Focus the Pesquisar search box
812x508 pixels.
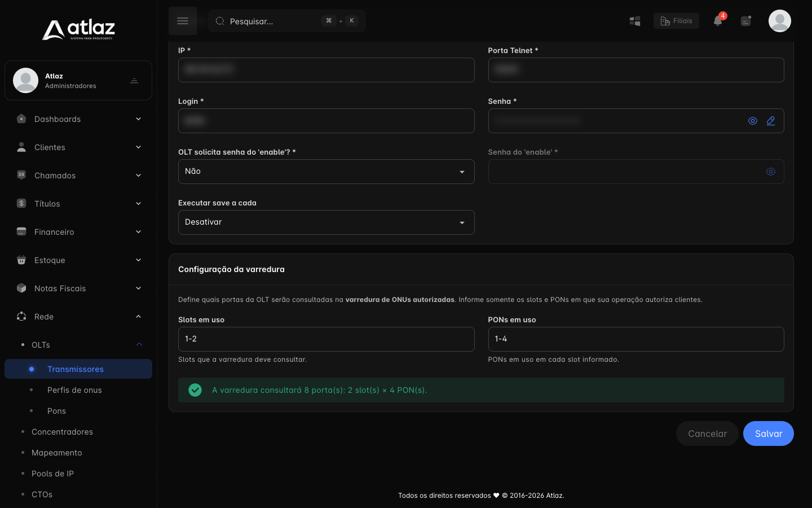(287, 21)
